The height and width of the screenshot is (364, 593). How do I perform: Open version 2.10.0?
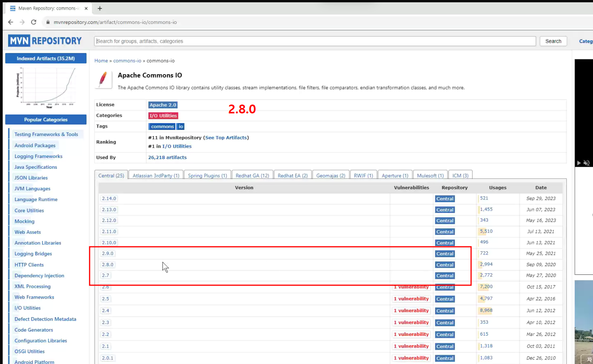point(109,243)
